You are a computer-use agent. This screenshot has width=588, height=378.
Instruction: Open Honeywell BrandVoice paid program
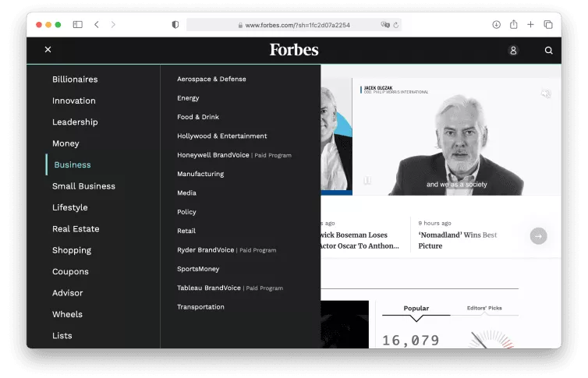234,155
